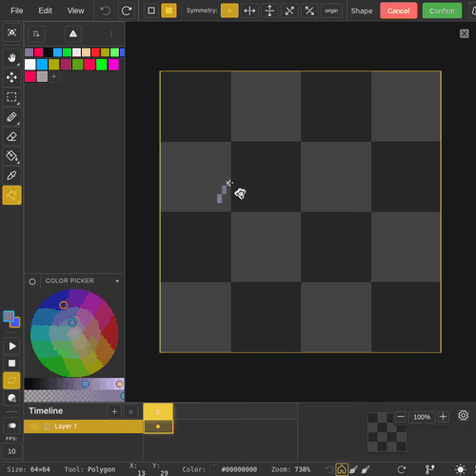Image resolution: width=476 pixels, height=476 pixels.
Task: Select Layer 1 in the timeline
Action: (x=84, y=426)
